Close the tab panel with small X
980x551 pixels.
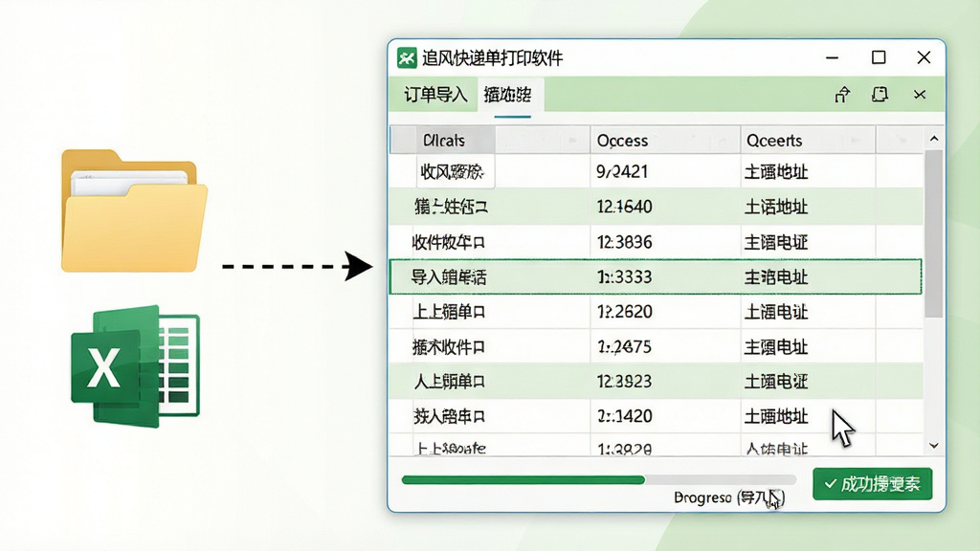[x=920, y=95]
